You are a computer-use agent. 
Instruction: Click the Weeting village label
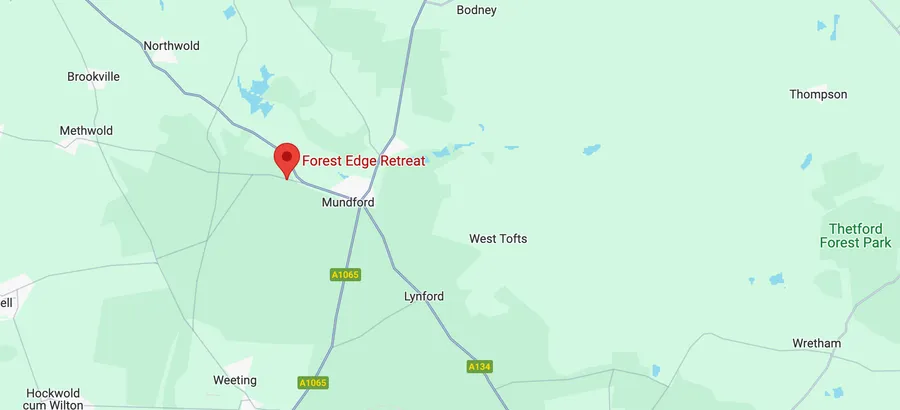coord(235,380)
